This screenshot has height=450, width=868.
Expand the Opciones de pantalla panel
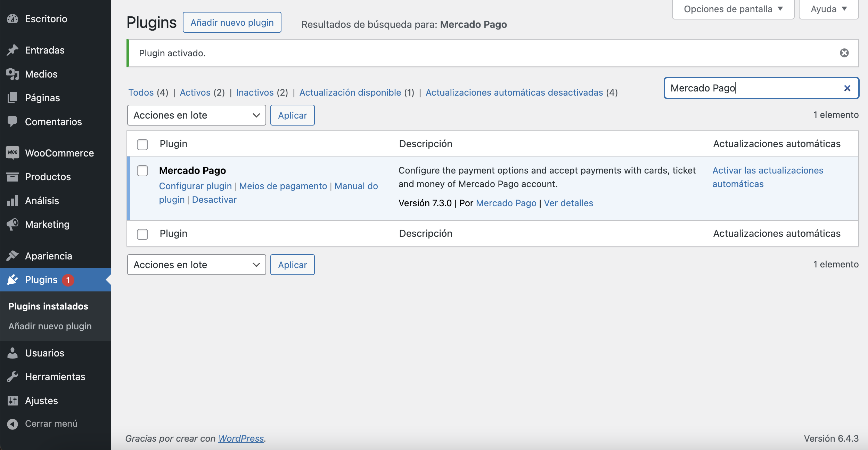[x=733, y=9]
